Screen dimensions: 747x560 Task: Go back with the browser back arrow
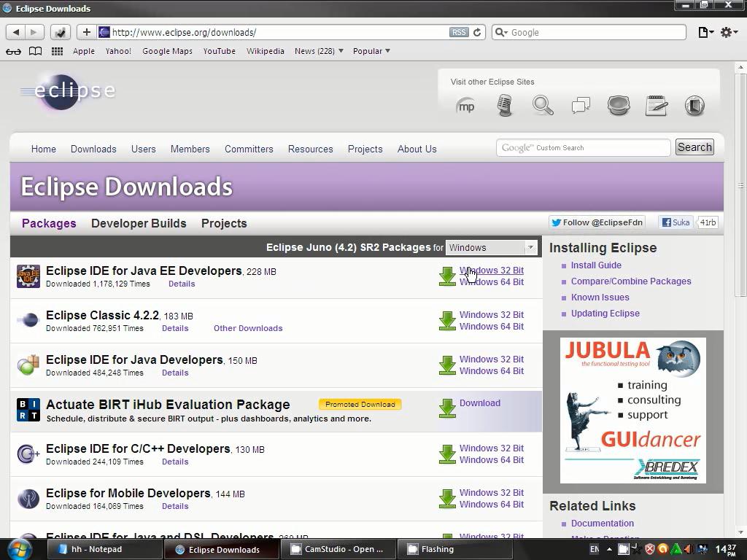[x=16, y=32]
